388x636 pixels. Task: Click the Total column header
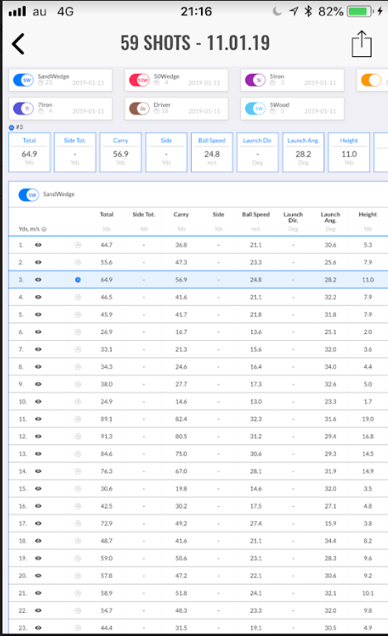pos(107,215)
